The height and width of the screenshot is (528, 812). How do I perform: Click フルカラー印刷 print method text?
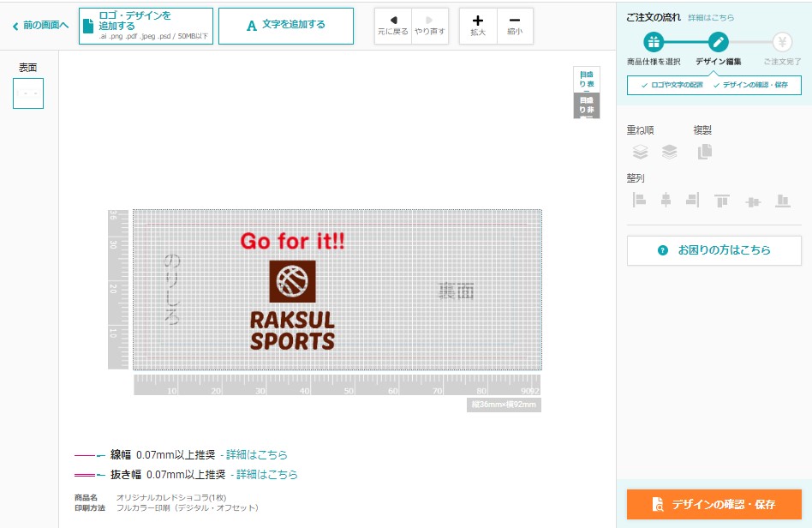click(187, 508)
